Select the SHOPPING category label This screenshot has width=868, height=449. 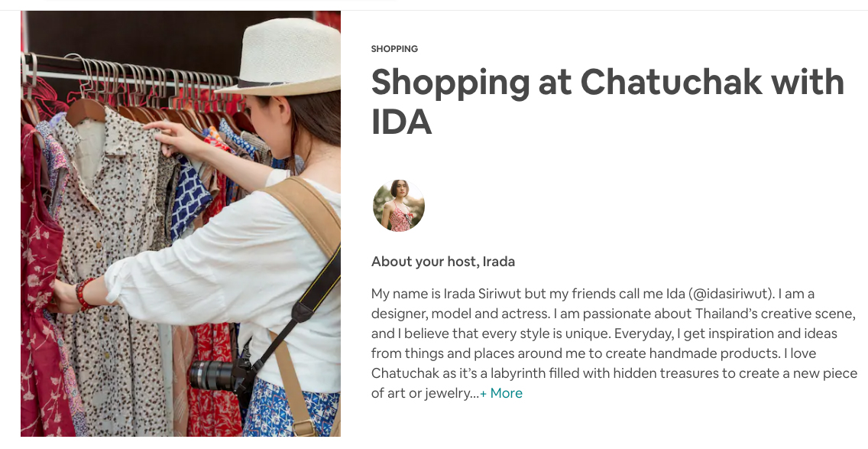(x=395, y=49)
